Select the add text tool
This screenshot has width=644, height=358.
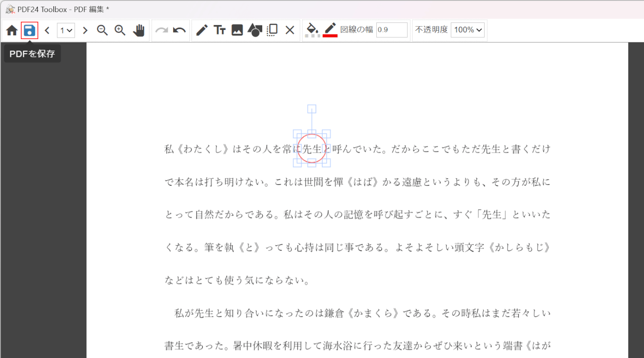click(219, 30)
